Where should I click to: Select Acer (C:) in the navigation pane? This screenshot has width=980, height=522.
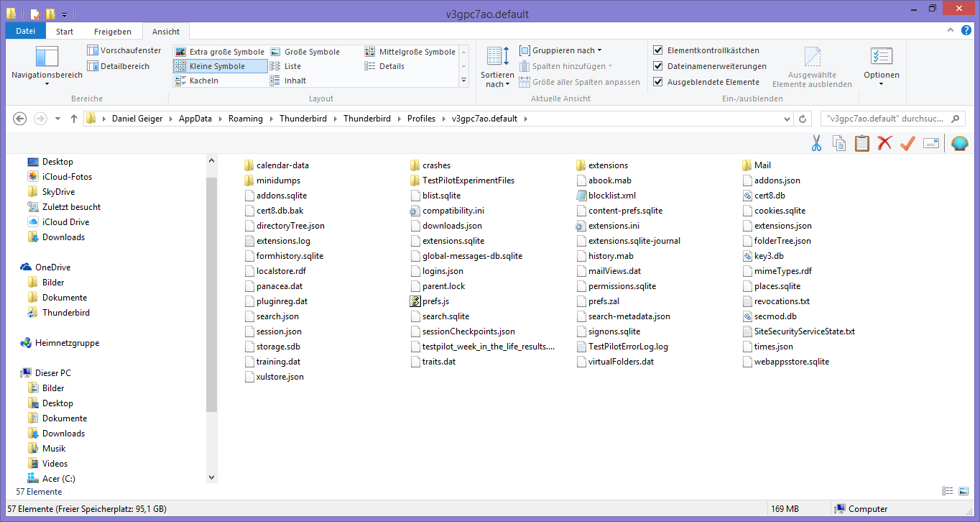51,479
